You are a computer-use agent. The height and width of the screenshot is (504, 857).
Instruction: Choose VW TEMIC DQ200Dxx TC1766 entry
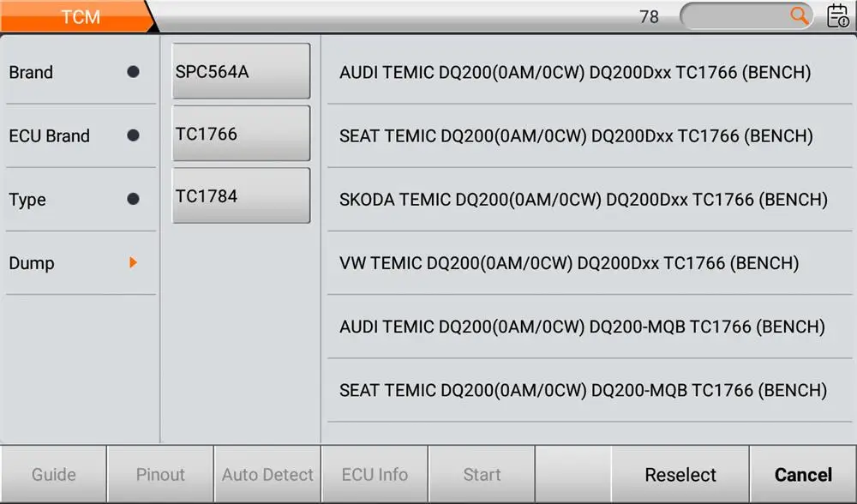(x=590, y=263)
